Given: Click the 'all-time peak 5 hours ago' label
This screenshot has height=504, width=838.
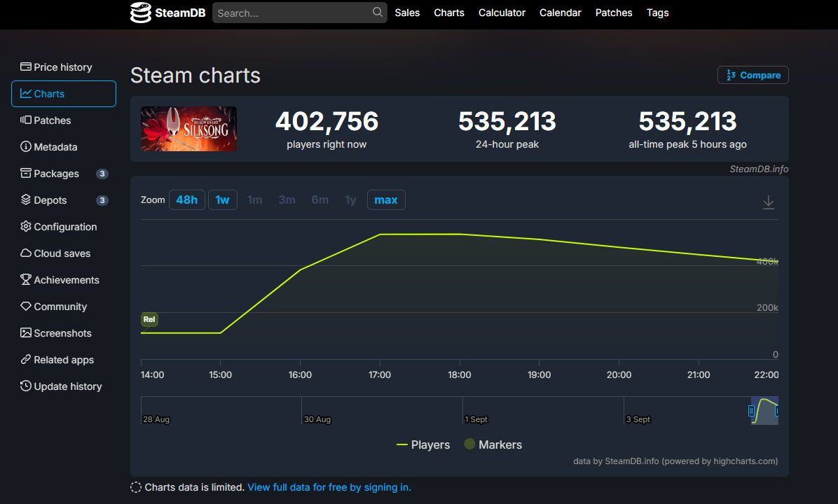Looking at the screenshot, I should 687,144.
